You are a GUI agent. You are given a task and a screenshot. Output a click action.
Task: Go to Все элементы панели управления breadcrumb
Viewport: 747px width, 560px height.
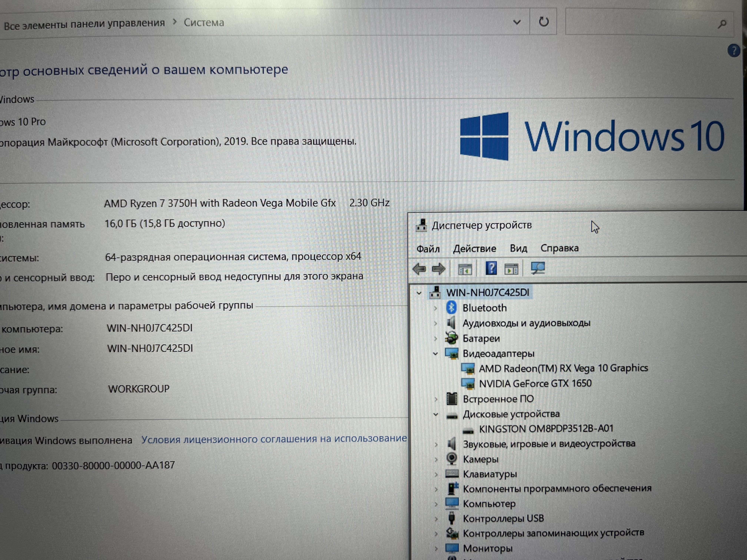pos(84,24)
